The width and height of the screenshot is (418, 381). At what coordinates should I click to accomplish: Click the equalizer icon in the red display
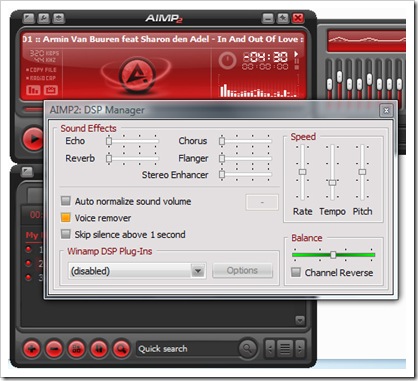pyautogui.click(x=33, y=90)
